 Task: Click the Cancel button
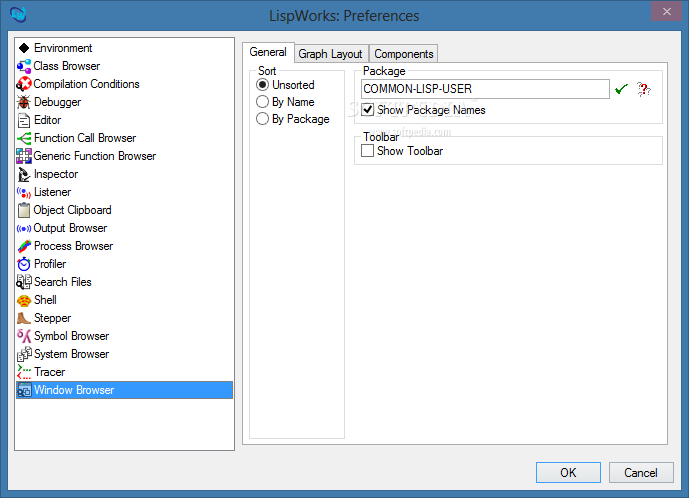[x=641, y=472]
